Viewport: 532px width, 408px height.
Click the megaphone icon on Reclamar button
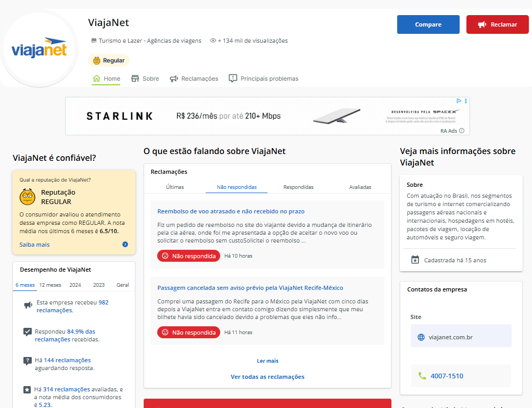click(482, 24)
